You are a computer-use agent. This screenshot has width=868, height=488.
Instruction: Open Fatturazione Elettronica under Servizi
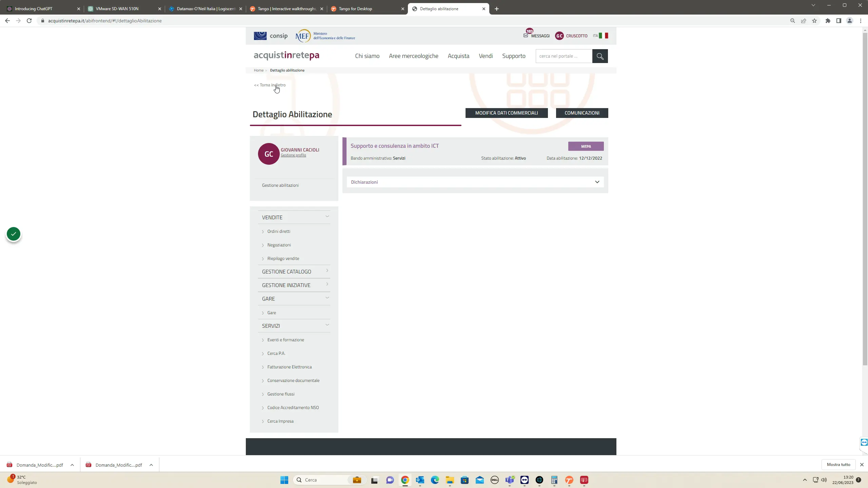coord(290,367)
